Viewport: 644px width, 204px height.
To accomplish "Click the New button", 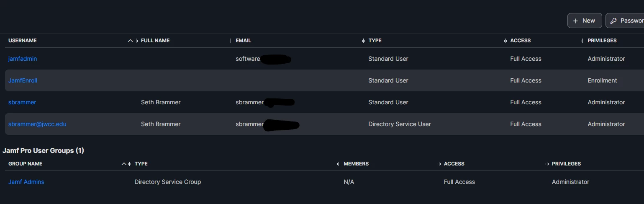I will point(584,21).
